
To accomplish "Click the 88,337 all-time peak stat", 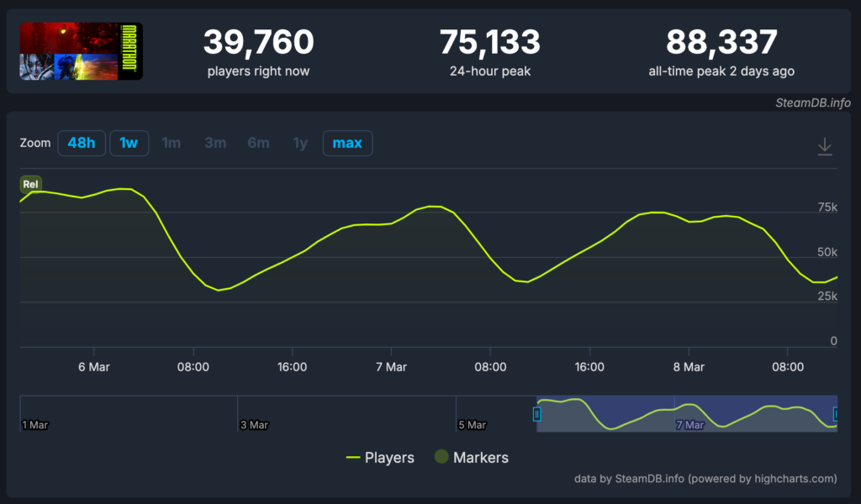I will pyautogui.click(x=721, y=51).
